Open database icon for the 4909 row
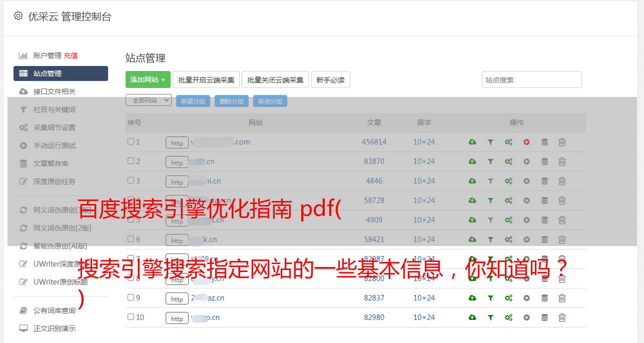This screenshot has width=644, height=343. [544, 220]
